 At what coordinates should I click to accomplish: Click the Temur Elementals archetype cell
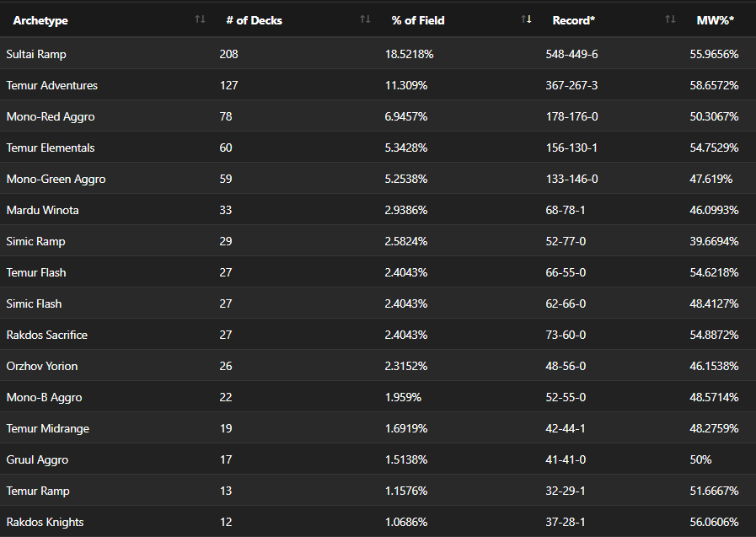point(50,148)
